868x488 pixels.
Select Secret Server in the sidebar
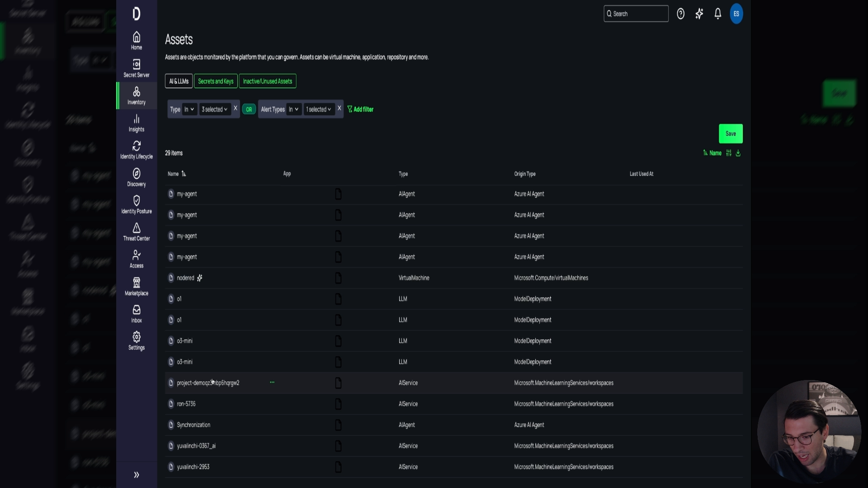(136, 68)
